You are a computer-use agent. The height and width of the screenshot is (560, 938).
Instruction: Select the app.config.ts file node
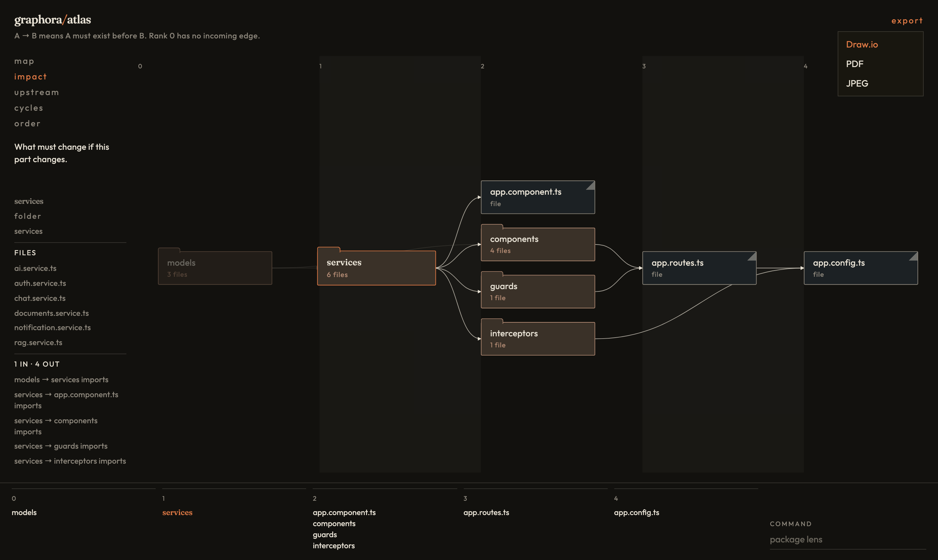pos(860,268)
